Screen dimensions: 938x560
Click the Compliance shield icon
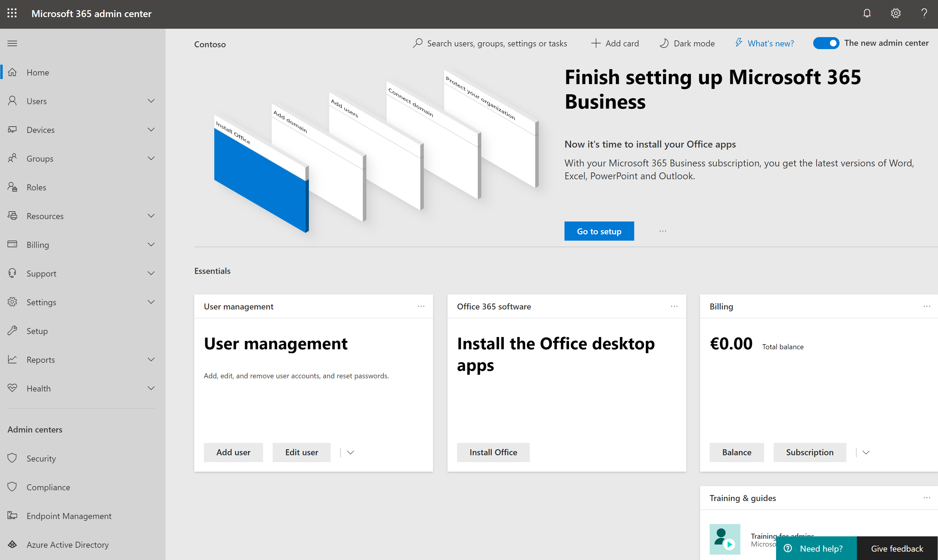coord(12,487)
